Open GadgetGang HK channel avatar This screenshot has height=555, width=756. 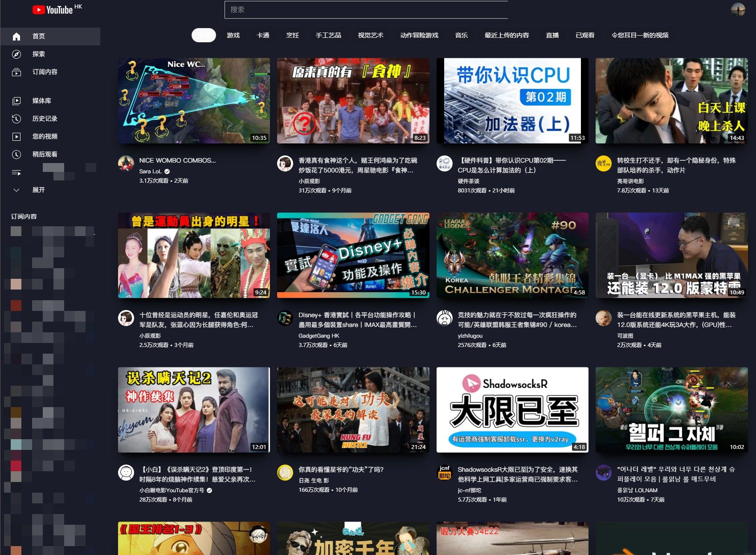285,318
